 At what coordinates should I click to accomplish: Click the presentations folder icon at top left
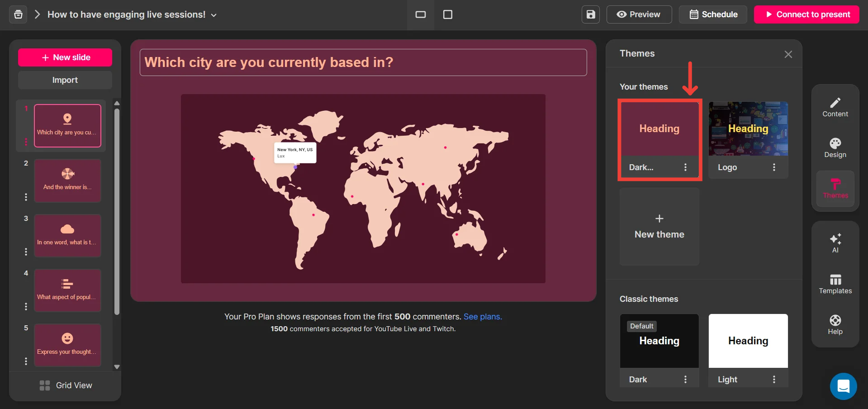(18, 14)
